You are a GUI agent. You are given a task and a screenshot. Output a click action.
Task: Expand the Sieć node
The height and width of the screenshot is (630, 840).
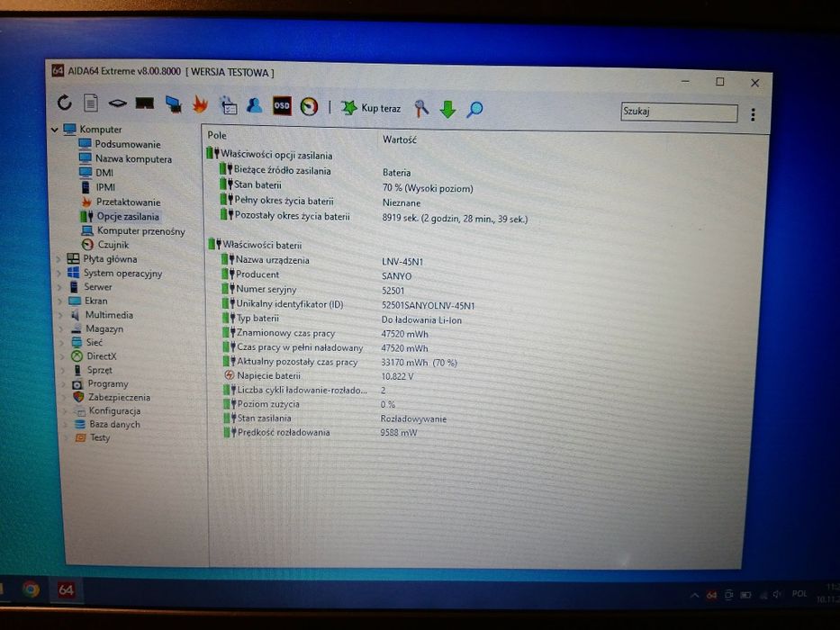tap(61, 342)
